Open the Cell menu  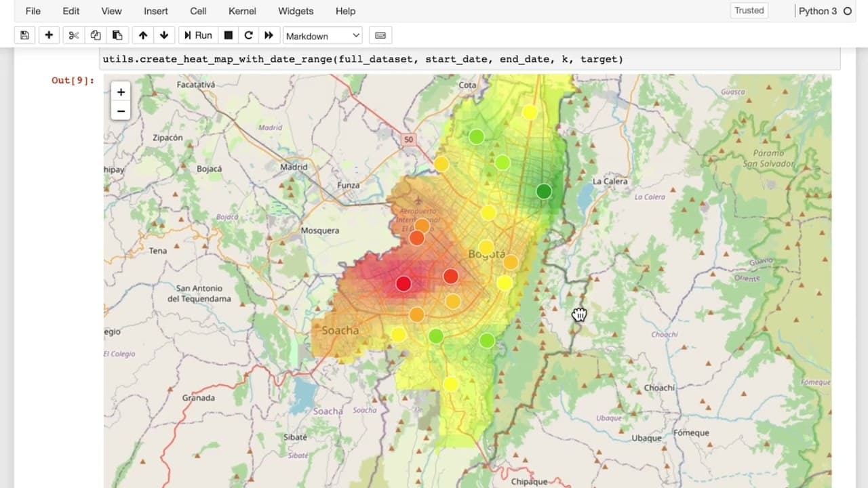198,11
